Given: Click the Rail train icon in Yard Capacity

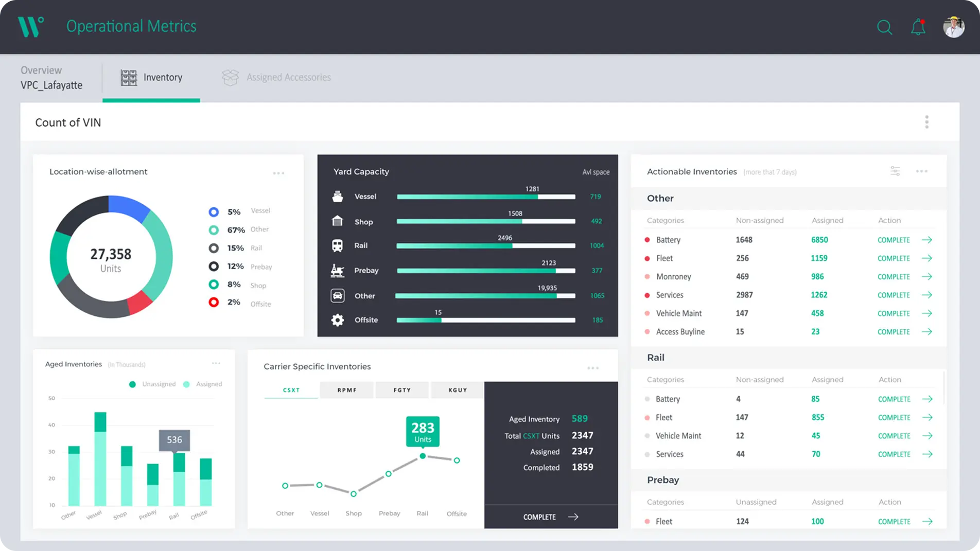Looking at the screenshot, I should click(x=338, y=245).
